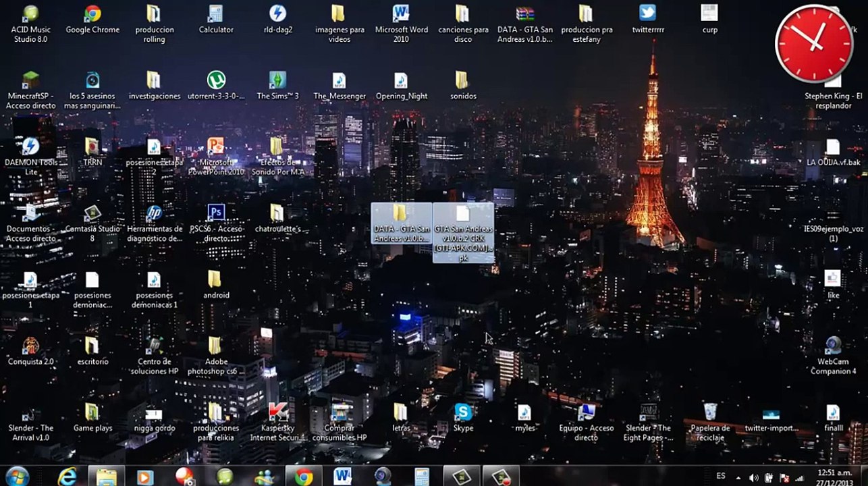Open the Calculator desktop shortcut
This screenshot has width=868, height=486.
216,14
